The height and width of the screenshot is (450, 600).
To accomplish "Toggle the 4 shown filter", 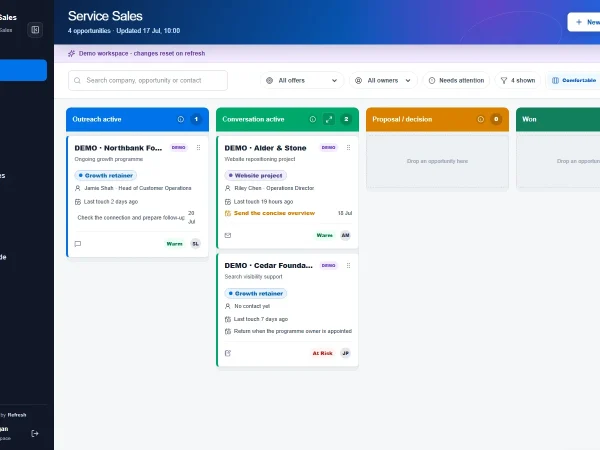I will click(x=518, y=80).
